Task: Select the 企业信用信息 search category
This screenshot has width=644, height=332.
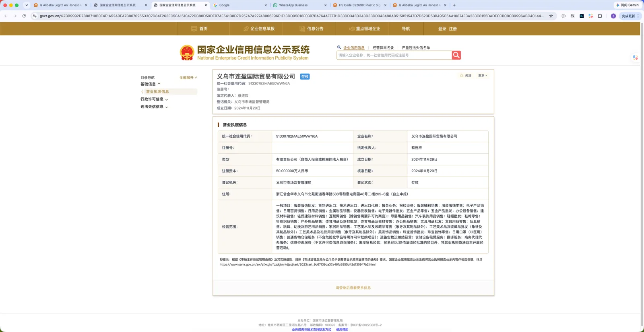Action: [x=354, y=48]
